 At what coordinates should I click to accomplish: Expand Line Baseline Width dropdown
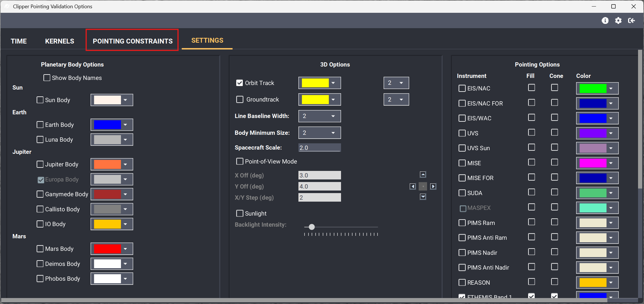click(x=319, y=116)
